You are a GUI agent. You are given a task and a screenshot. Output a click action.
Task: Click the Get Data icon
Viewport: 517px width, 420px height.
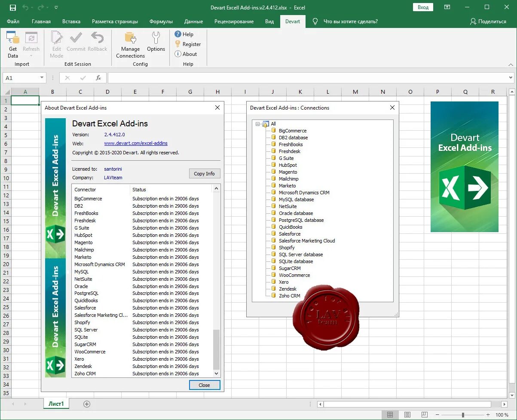tap(13, 38)
